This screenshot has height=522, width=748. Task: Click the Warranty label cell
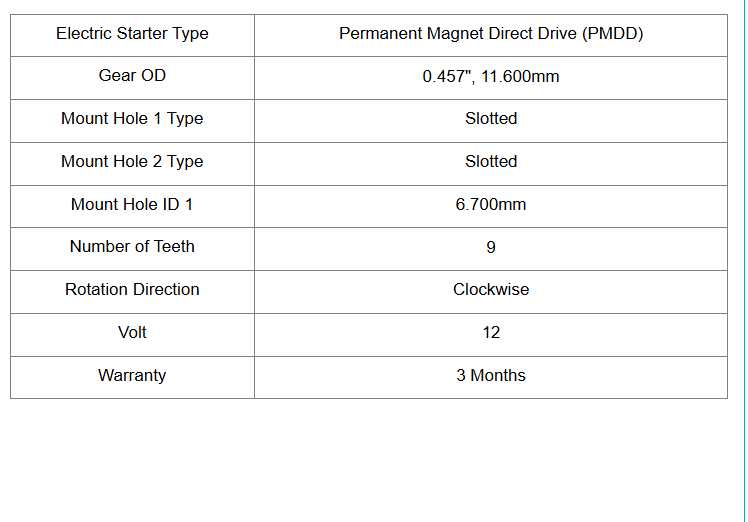click(132, 376)
